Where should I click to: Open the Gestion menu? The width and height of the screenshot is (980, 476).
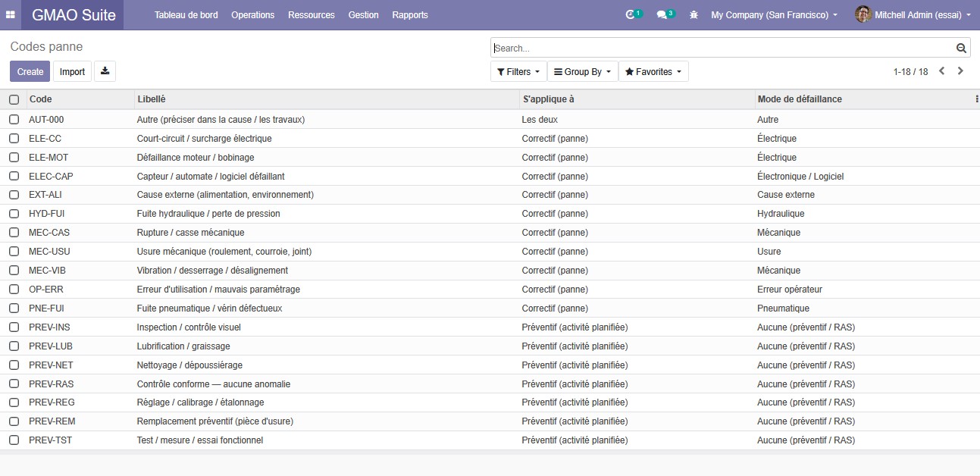363,14
